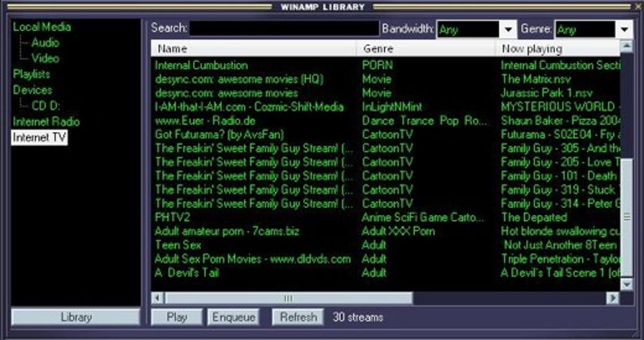Refresh the stream list
Image resolution: width=644 pixels, height=340 pixels.
[298, 317]
